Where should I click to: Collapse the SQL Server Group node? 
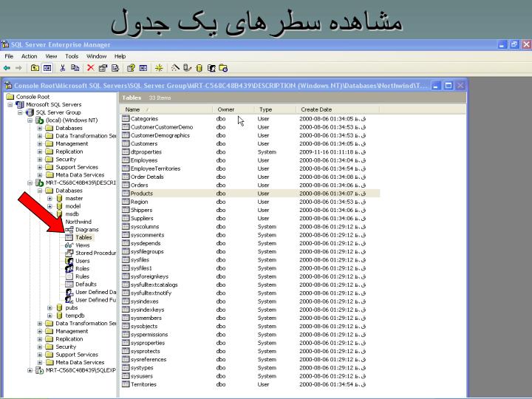tap(20, 112)
